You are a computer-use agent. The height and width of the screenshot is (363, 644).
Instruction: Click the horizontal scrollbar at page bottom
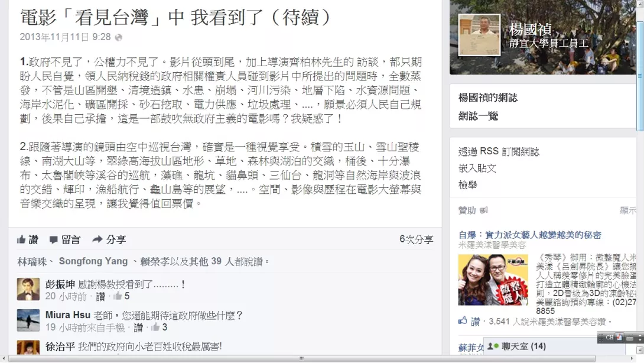coord(301,358)
